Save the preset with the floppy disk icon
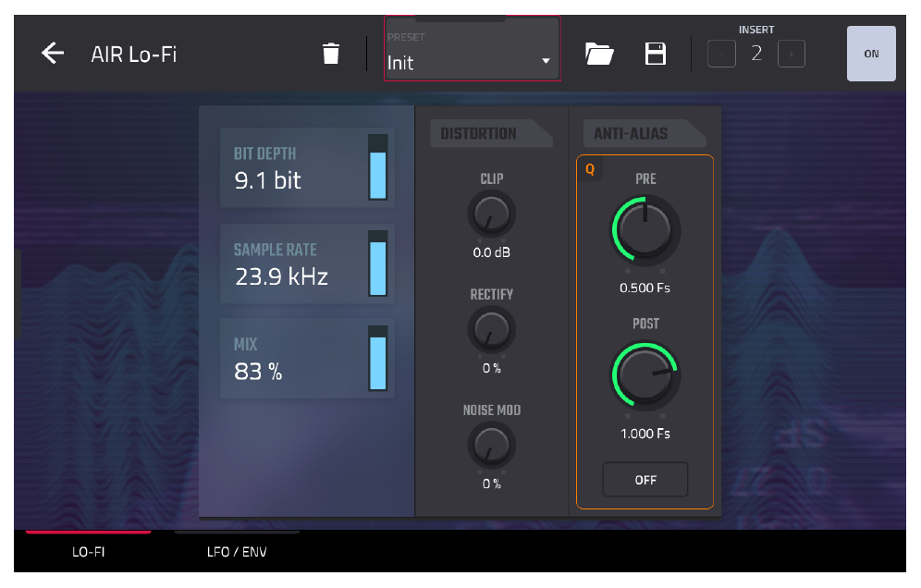This screenshot has height=588, width=921. coord(655,54)
